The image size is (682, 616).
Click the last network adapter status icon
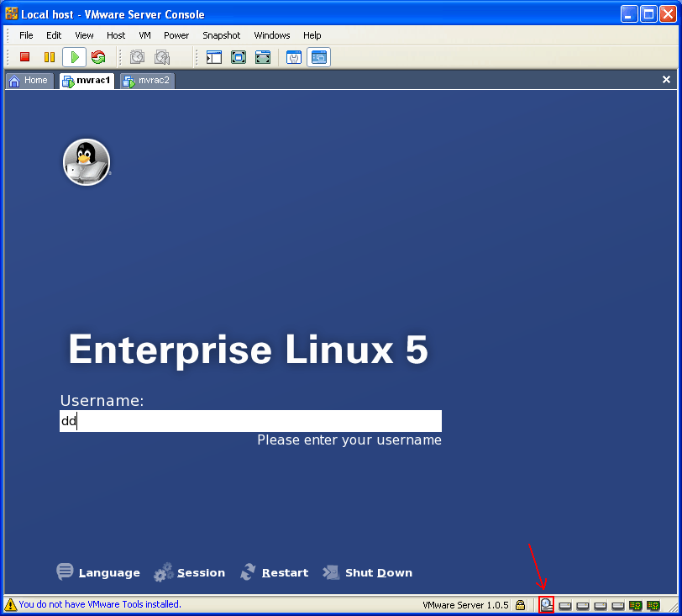(x=653, y=604)
